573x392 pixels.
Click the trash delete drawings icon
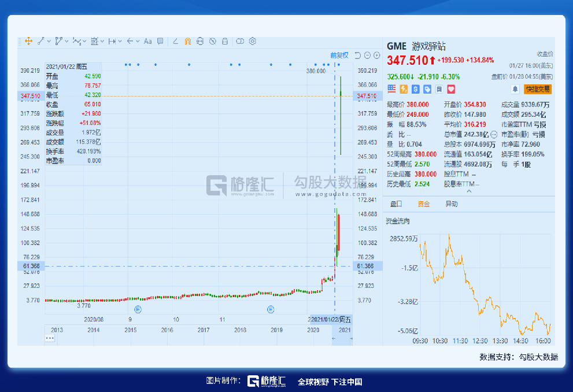(x=225, y=41)
